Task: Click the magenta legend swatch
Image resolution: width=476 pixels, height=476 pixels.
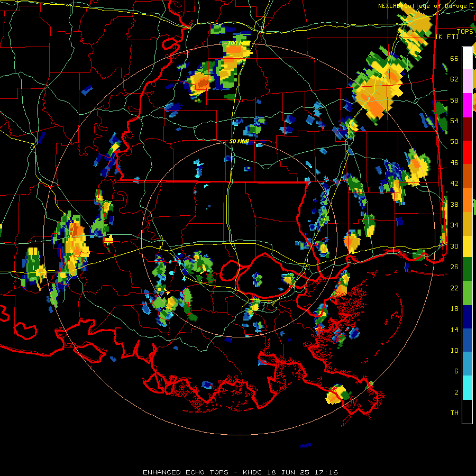Action: pyautogui.click(x=467, y=105)
